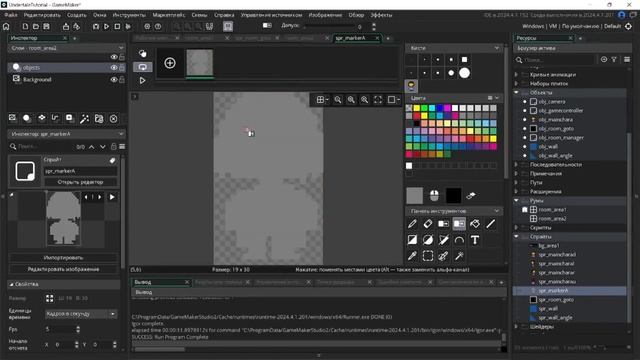Select the Magic wand tool
The height and width of the screenshot is (360, 640).
(x=459, y=256)
